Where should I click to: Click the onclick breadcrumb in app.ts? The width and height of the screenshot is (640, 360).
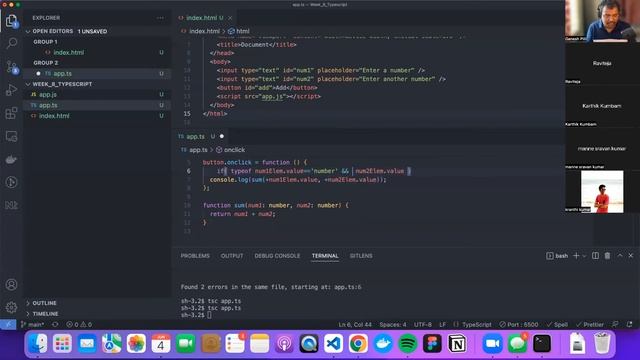tap(231, 150)
